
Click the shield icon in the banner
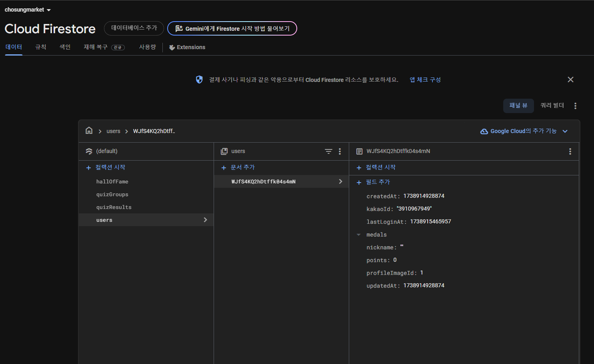(199, 80)
